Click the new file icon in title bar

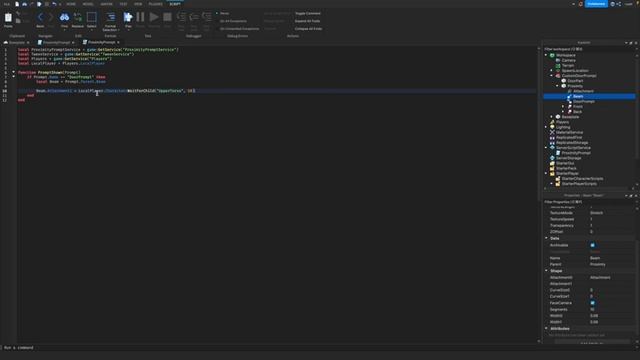(x=17, y=4)
